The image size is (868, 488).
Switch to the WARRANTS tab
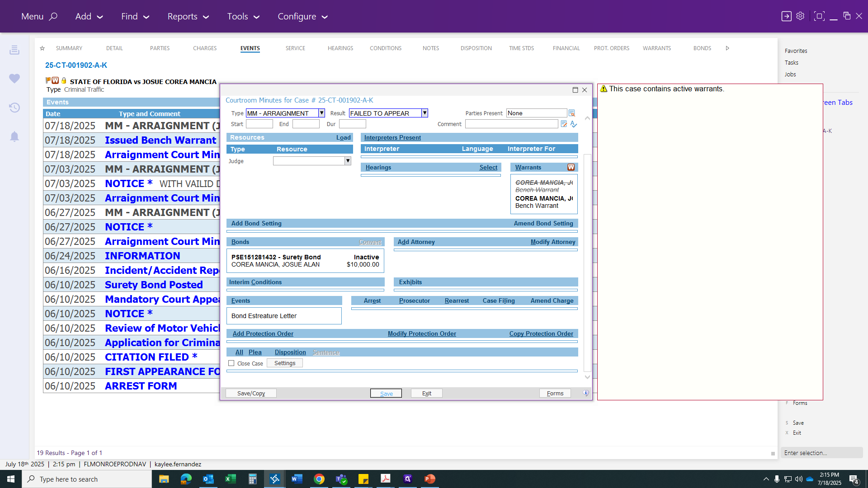coord(657,48)
